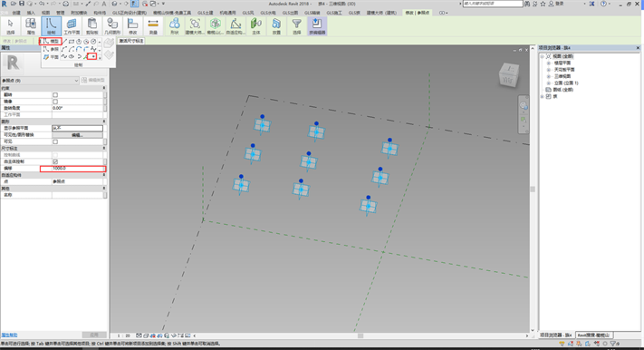The height and width of the screenshot is (350, 644).
Task: Click the print icon in quick access toolbar
Action: [x=66, y=4]
